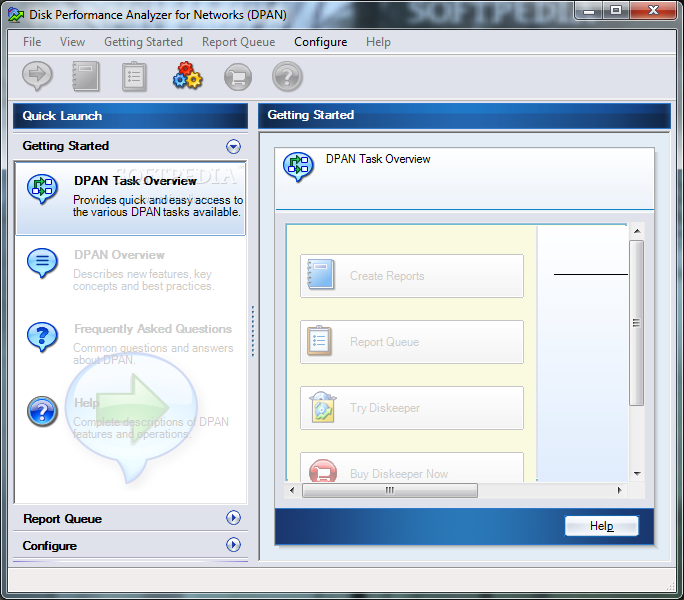Click the Create Reports task button
The image size is (684, 600).
[412, 276]
